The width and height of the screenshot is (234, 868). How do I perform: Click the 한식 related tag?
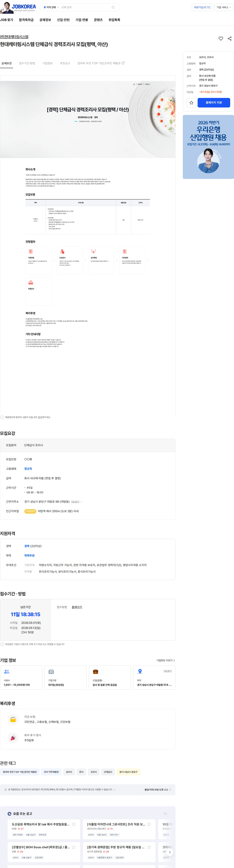(81, 772)
